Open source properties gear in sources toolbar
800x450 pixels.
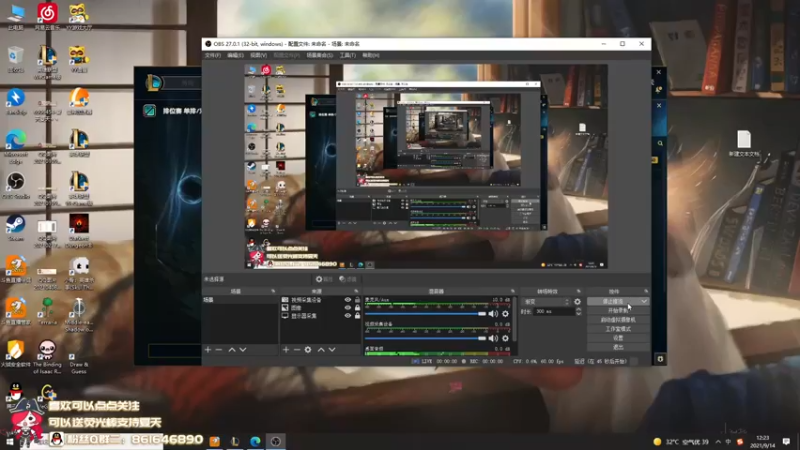point(308,349)
